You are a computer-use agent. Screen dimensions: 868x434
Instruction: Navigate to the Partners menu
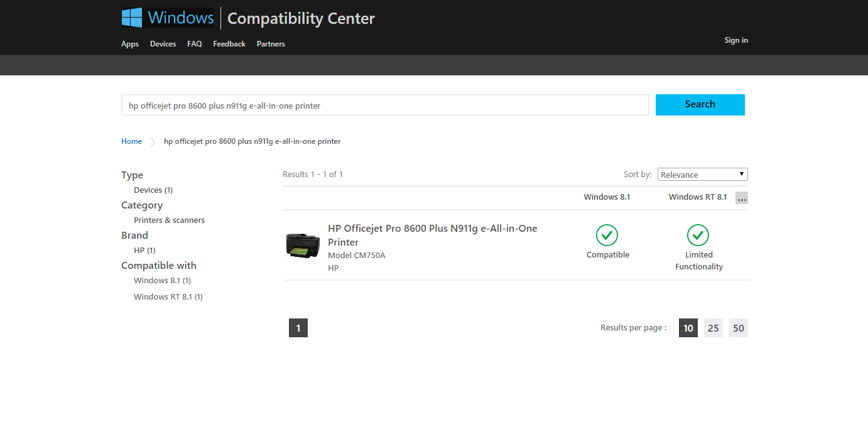point(271,44)
